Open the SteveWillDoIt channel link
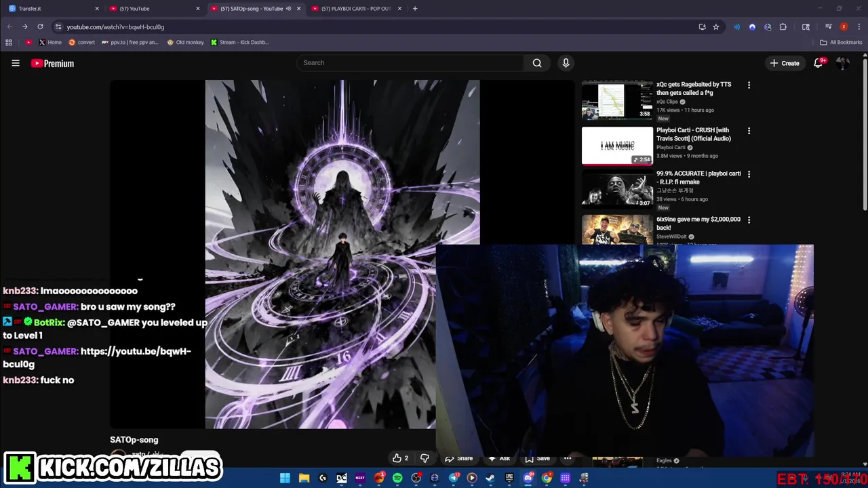Image resolution: width=868 pixels, height=488 pixels. point(671,237)
